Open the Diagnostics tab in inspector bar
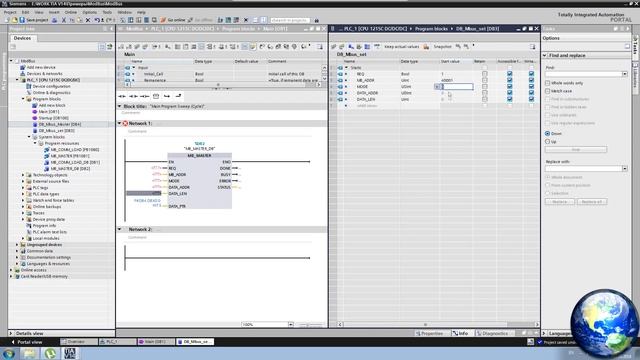Image resolution: width=640 pixels, height=360 pixels. 492,333
